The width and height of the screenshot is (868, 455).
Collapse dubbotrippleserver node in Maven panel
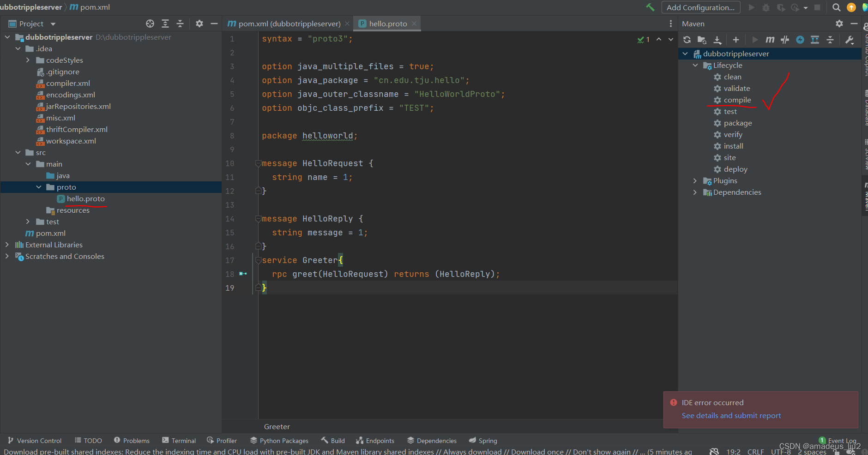685,54
